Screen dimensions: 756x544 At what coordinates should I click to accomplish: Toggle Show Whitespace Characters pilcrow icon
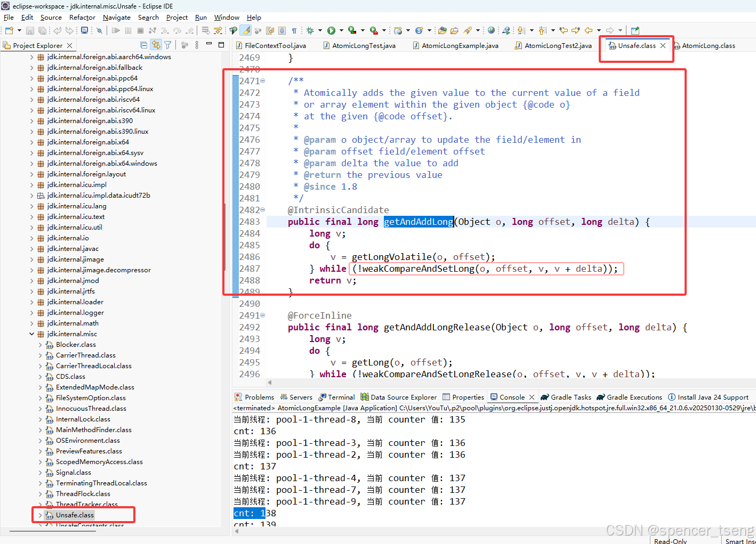click(x=294, y=30)
